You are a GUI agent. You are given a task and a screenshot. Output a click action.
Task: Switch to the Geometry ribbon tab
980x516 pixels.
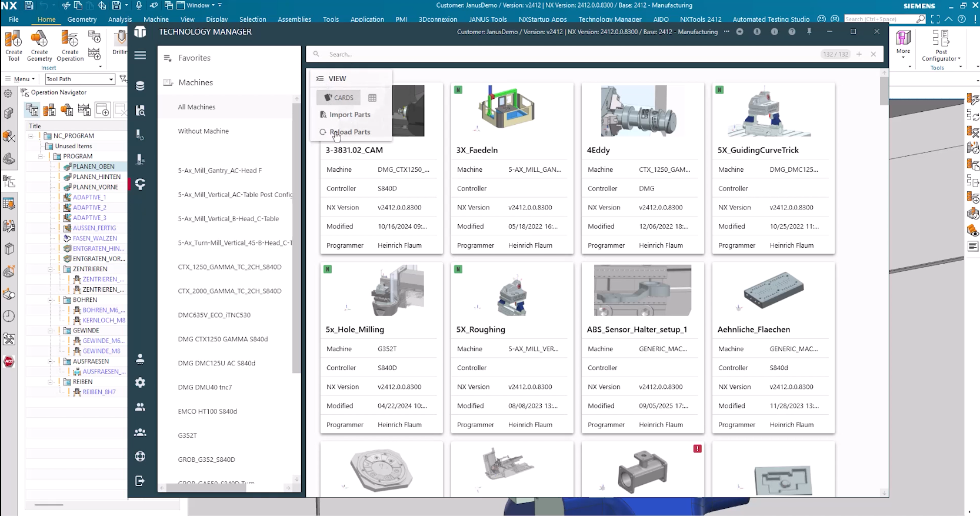[82, 19]
